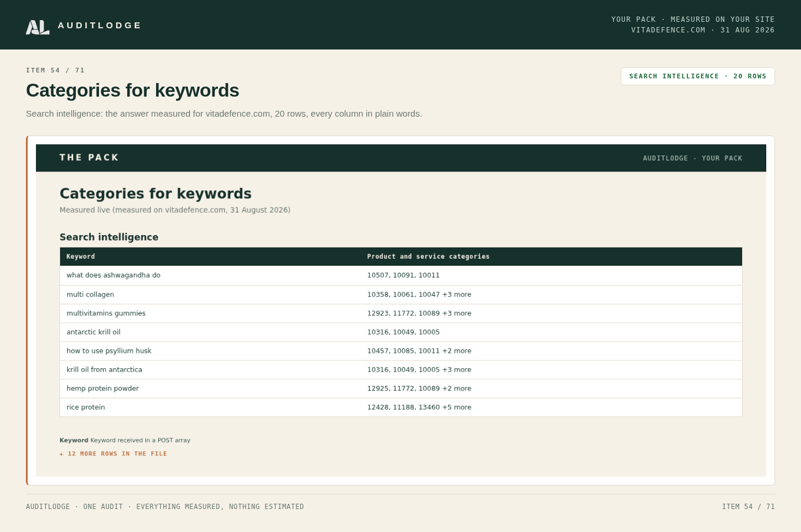Click category codes "10457, 10085, 10011"
Image resolution: width=801 pixels, height=532 pixels.
click(x=403, y=351)
